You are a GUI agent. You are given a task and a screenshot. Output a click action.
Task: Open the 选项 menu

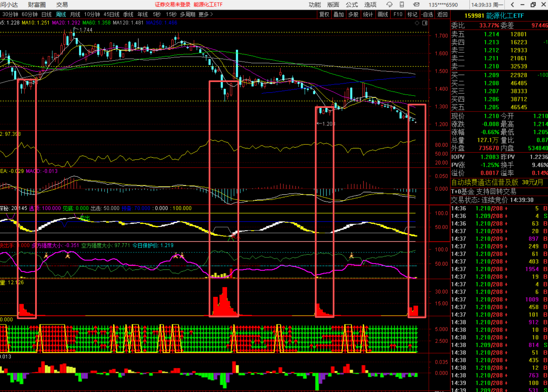pyautogui.click(x=370, y=4)
